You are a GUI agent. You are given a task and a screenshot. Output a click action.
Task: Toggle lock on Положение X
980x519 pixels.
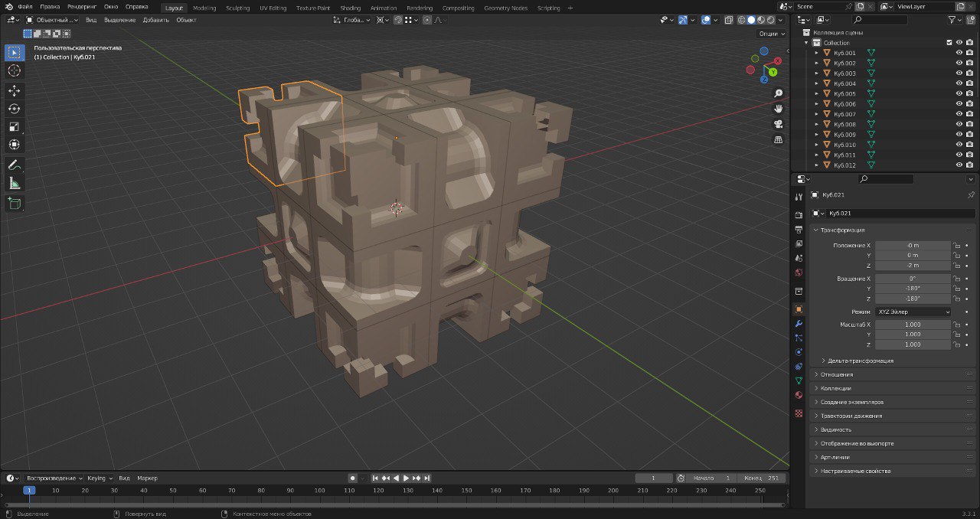click(955, 245)
